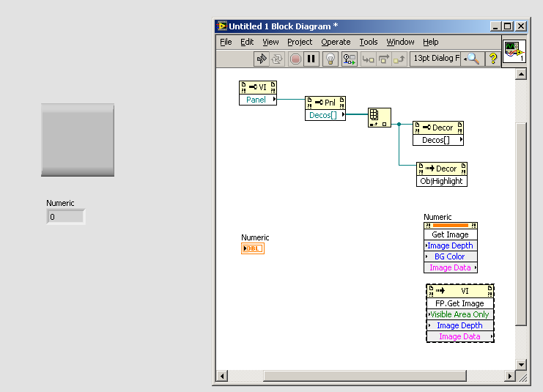Click the Numeric label on front panel
Screen dimensions: 543x392
[60, 203]
